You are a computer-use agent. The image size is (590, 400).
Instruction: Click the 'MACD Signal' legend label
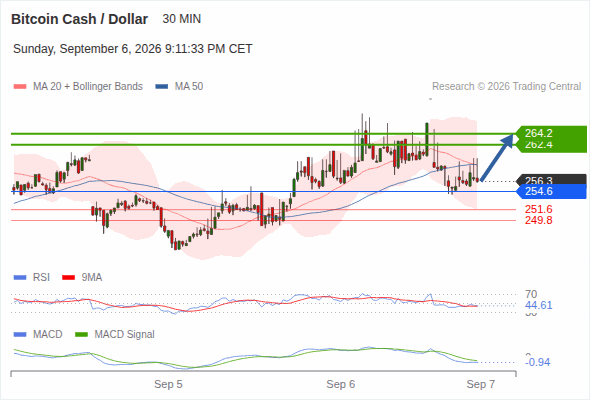tap(125, 335)
